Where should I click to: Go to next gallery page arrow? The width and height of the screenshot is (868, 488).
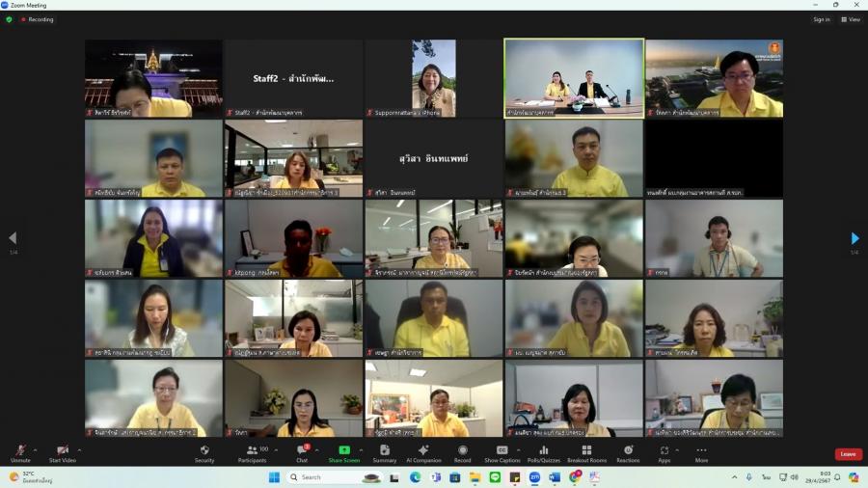pos(854,238)
